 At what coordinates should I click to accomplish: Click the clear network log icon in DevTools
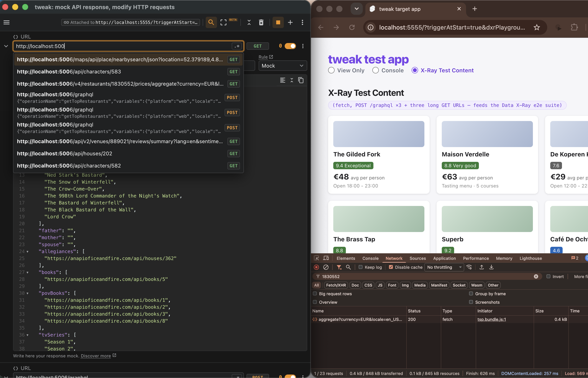(326, 267)
